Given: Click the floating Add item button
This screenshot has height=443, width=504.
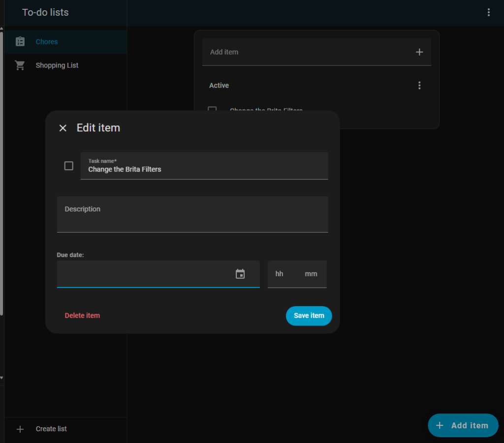Looking at the screenshot, I should [463, 425].
